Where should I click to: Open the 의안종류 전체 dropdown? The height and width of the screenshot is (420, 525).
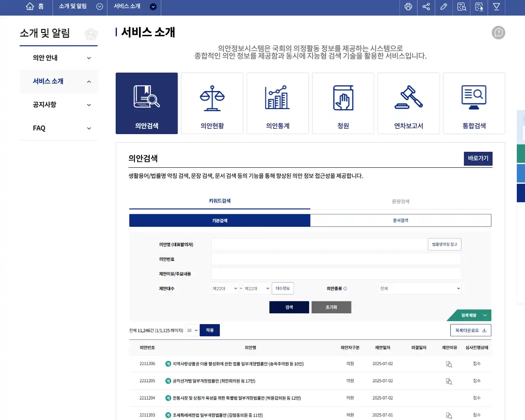point(420,289)
